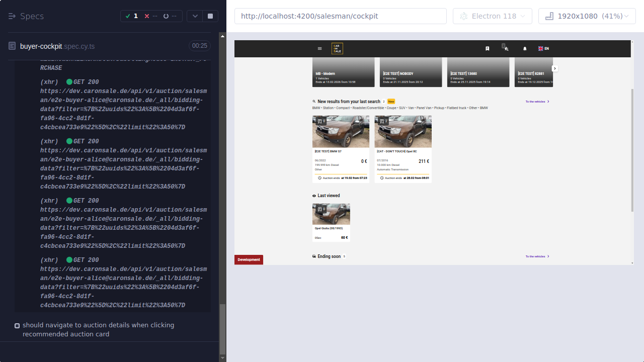
Task: Toggle the passed tests filter in Cypress stats
Action: point(132,16)
